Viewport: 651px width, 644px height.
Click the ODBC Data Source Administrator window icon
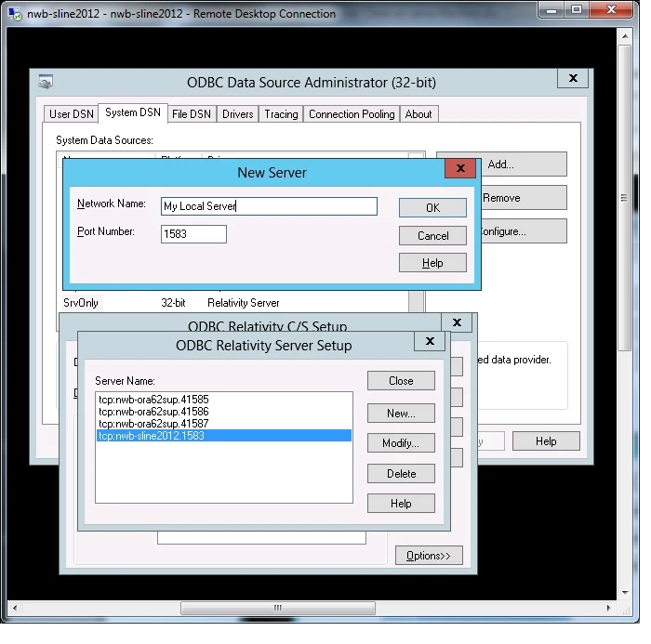(x=46, y=82)
